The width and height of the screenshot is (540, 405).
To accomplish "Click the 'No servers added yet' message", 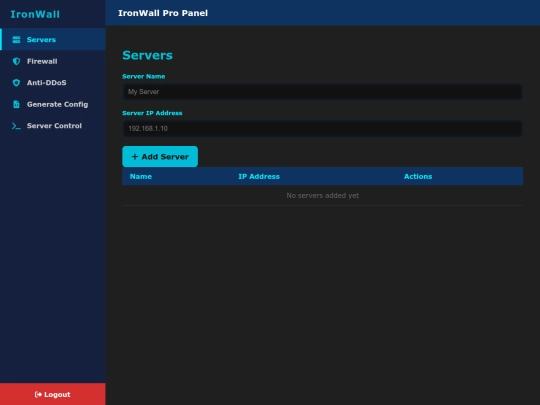I will [x=323, y=196].
